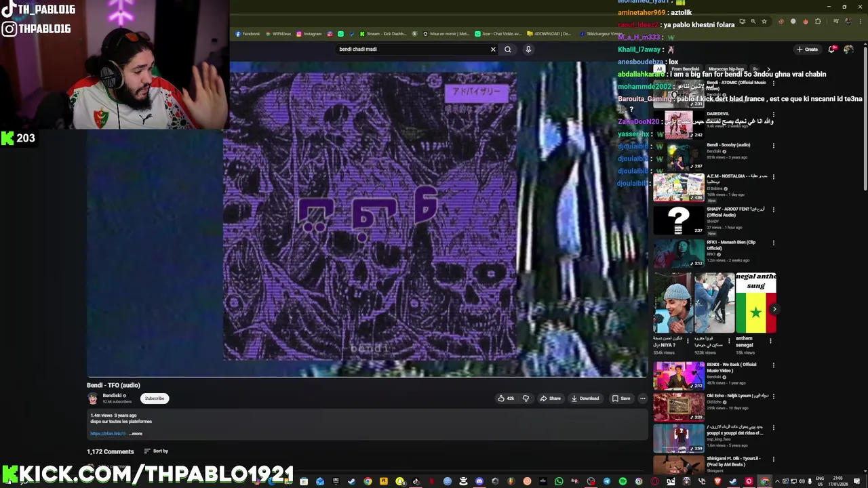Open 'Bendi - Scooby (audio)' video
This screenshot has height=488, width=868.
(x=679, y=156)
